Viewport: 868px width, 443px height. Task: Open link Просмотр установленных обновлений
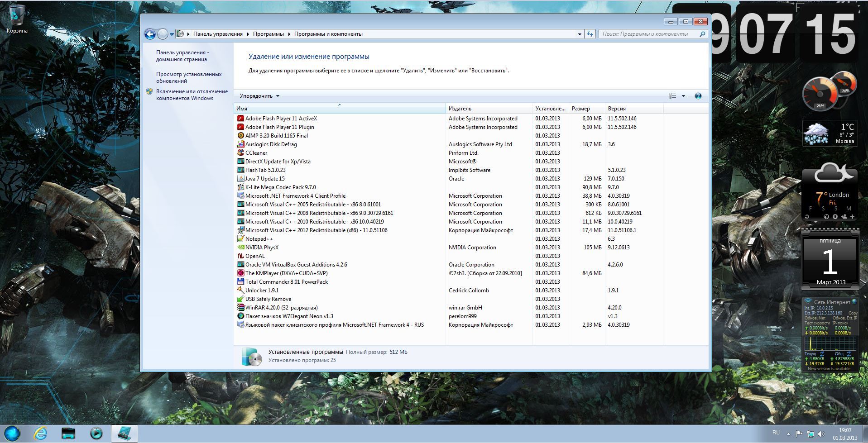189,77
